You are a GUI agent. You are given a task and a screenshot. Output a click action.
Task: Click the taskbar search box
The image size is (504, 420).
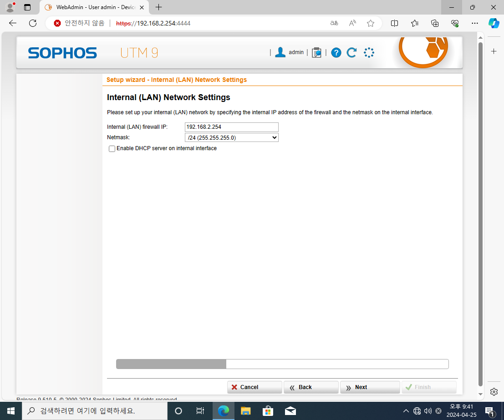(95, 411)
